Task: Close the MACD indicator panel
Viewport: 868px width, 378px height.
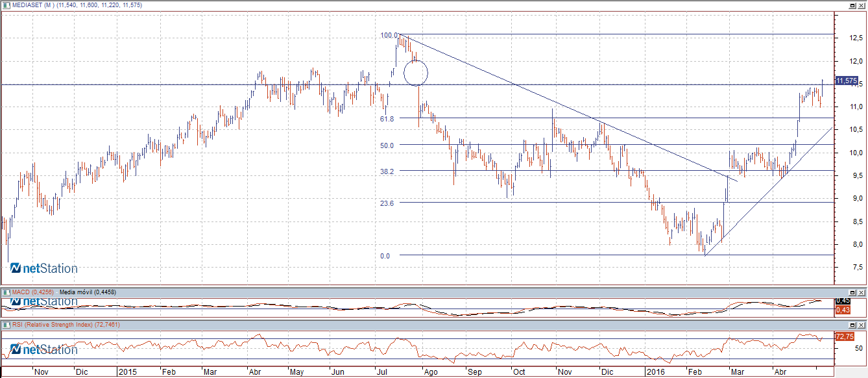Action: pos(862,292)
